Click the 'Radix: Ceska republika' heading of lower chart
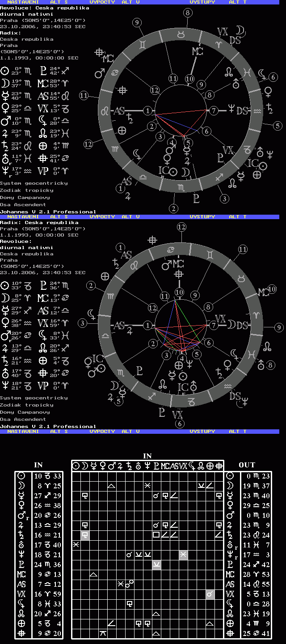286x644 pixels. point(39,222)
